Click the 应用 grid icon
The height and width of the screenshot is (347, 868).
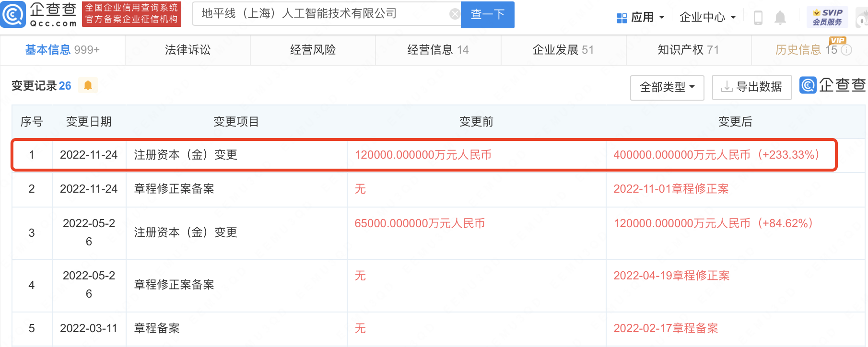pyautogui.click(x=622, y=18)
